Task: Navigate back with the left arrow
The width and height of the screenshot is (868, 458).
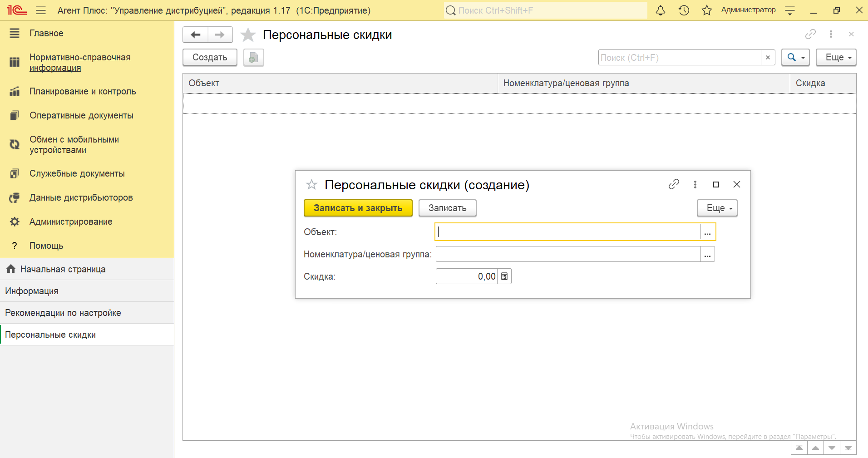Action: 196,35
